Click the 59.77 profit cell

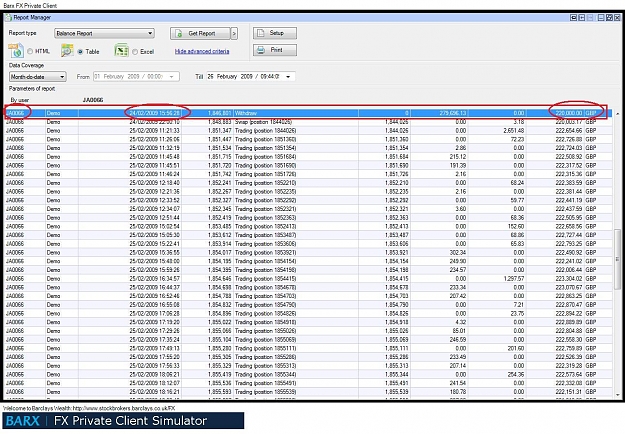[517, 200]
